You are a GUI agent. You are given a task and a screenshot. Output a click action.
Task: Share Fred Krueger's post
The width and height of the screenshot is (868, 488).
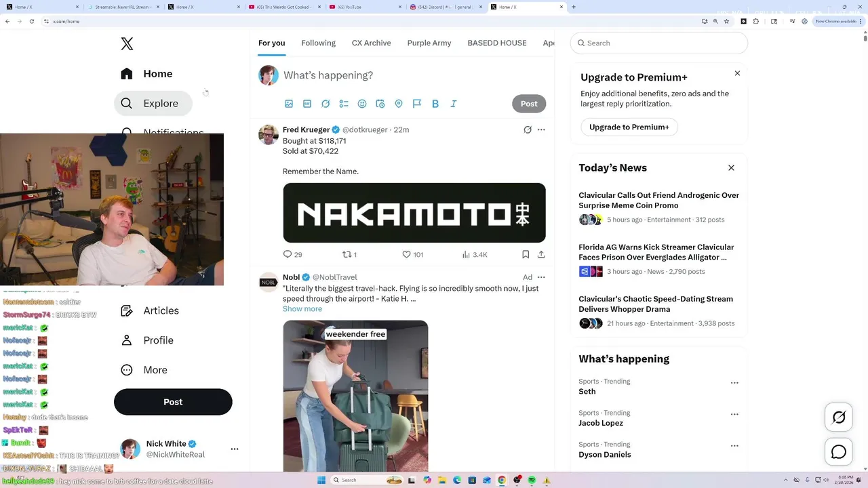pos(541,254)
